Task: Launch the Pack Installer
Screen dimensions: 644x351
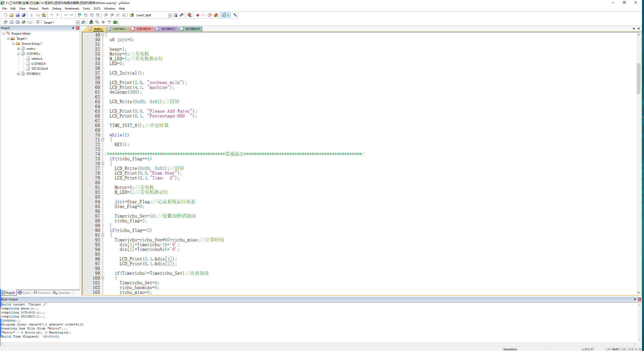Action: pos(115,22)
